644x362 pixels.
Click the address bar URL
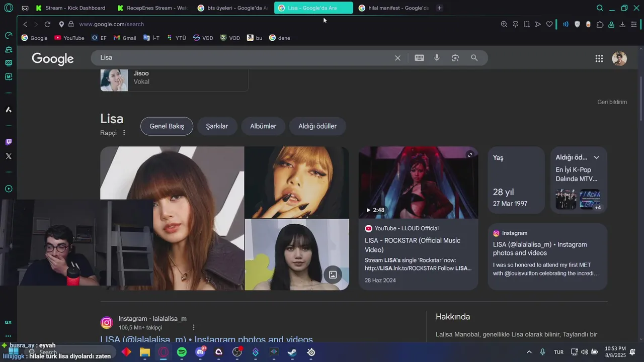(x=111, y=24)
